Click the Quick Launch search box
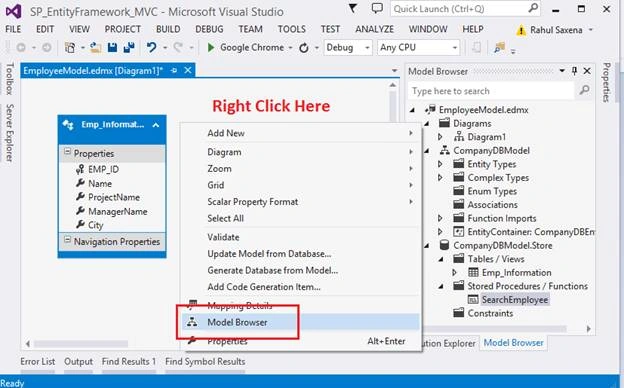Image resolution: width=624 pixels, height=388 pixels. pyautogui.click(x=465, y=9)
